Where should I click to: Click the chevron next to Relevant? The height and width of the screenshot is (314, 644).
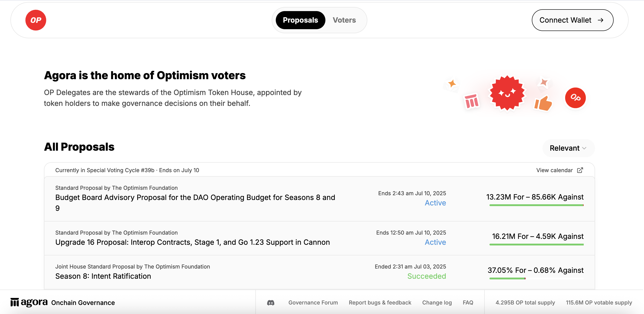pos(584,148)
